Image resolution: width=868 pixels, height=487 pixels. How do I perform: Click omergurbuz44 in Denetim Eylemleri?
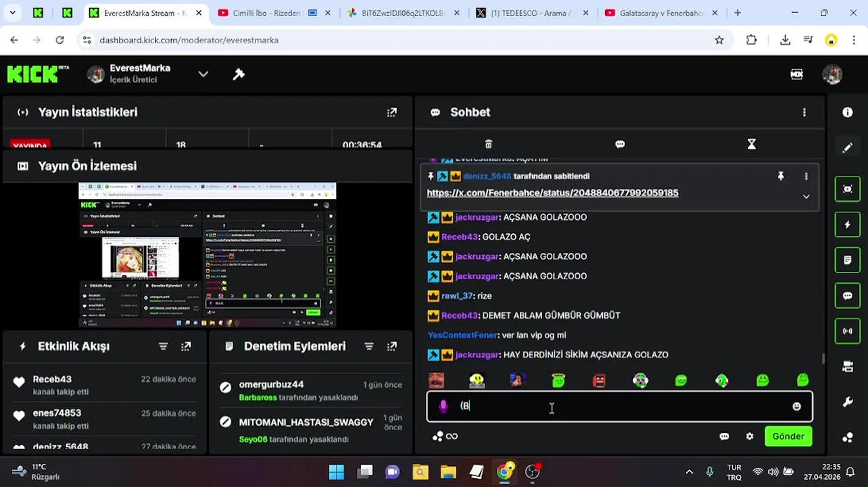(271, 384)
